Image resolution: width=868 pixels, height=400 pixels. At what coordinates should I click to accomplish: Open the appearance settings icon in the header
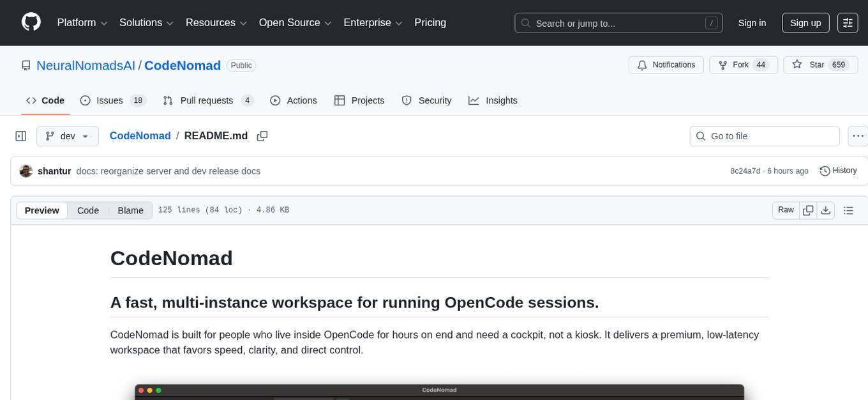point(848,23)
